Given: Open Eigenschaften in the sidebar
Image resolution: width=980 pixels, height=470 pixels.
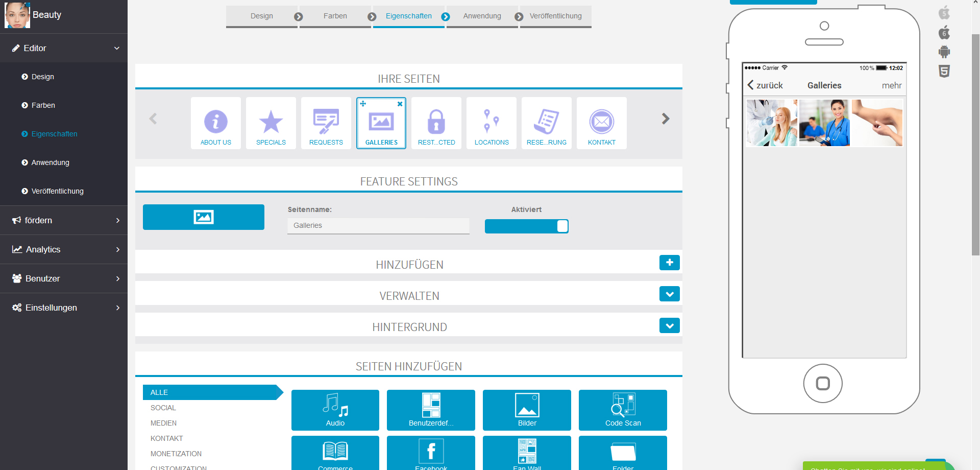Looking at the screenshot, I should pos(64,134).
